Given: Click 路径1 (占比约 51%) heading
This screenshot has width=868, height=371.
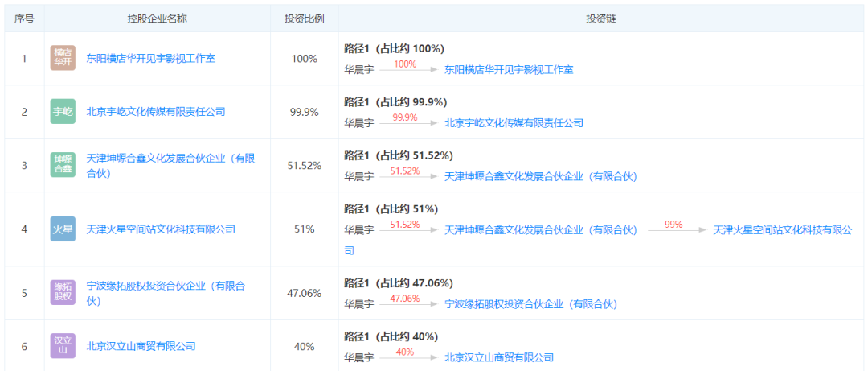Looking at the screenshot, I should (x=391, y=209).
